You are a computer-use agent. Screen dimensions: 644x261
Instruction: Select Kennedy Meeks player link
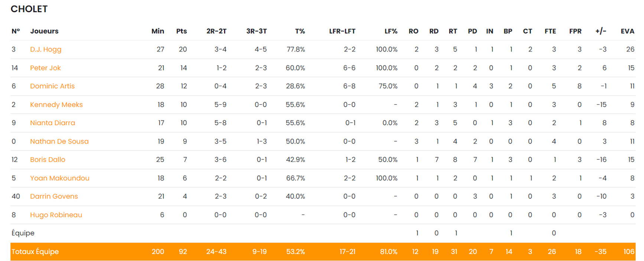[56, 105]
